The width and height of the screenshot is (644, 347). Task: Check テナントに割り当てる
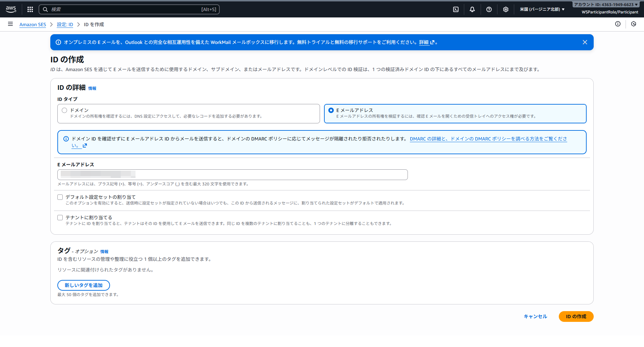pyautogui.click(x=60, y=217)
